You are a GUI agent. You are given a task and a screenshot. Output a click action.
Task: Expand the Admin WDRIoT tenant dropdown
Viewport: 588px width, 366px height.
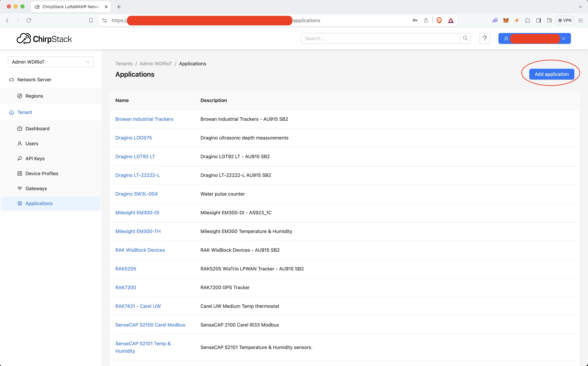point(51,62)
